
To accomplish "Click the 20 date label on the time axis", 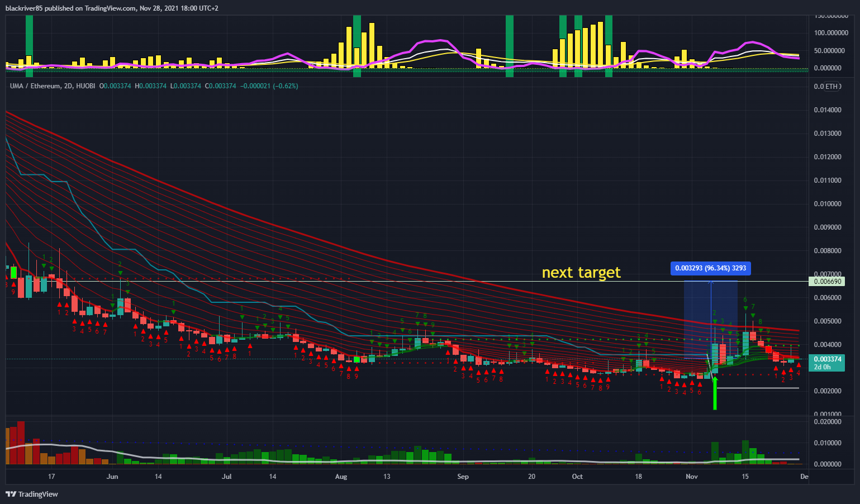I will pyautogui.click(x=531, y=477).
